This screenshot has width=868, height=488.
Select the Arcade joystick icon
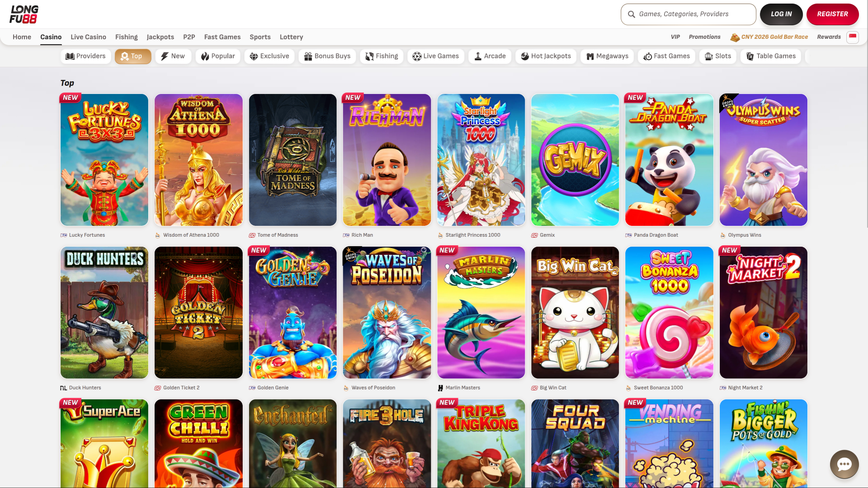tap(477, 56)
